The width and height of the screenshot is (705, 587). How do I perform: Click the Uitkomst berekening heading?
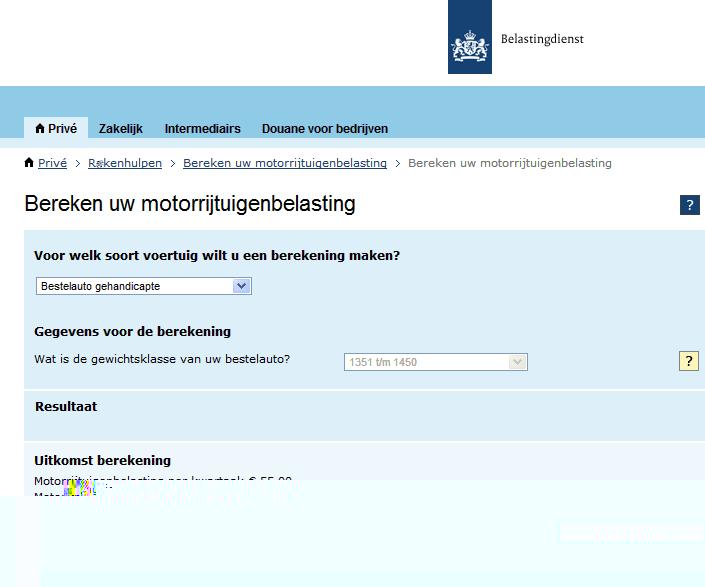tap(103, 460)
